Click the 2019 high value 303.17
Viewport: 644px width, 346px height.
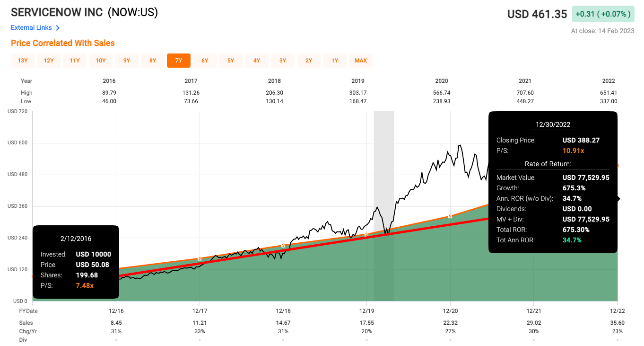click(358, 93)
